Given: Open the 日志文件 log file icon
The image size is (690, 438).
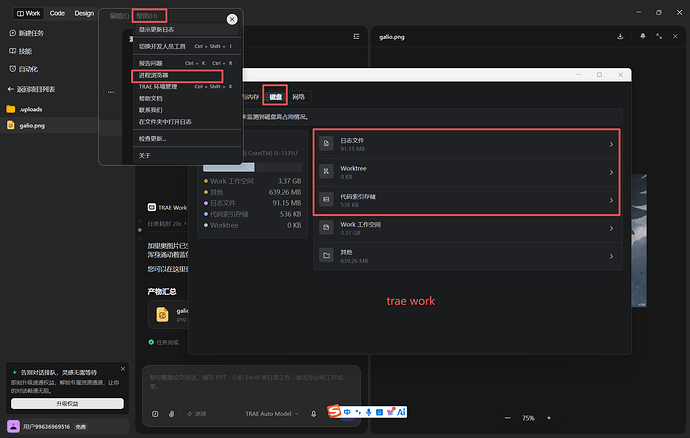Looking at the screenshot, I should [x=326, y=144].
